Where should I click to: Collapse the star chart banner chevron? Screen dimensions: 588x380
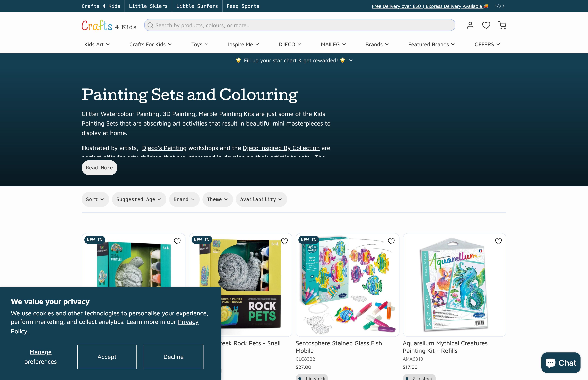[x=351, y=60]
